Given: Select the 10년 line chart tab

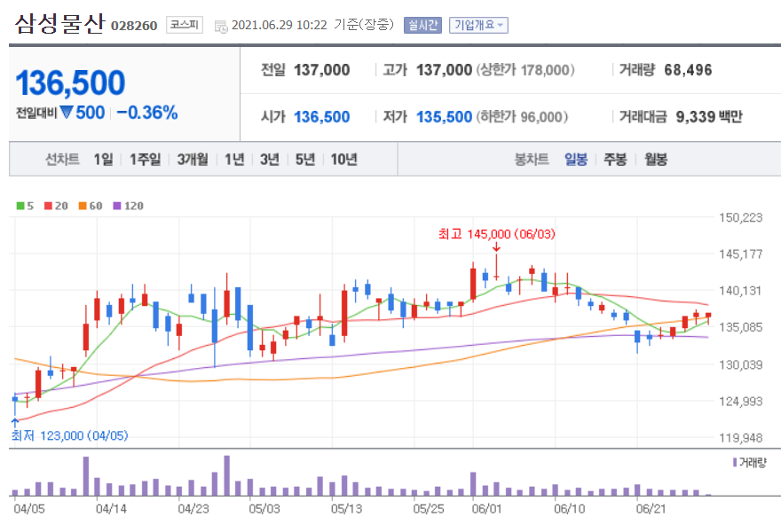Looking at the screenshot, I should 343,160.
